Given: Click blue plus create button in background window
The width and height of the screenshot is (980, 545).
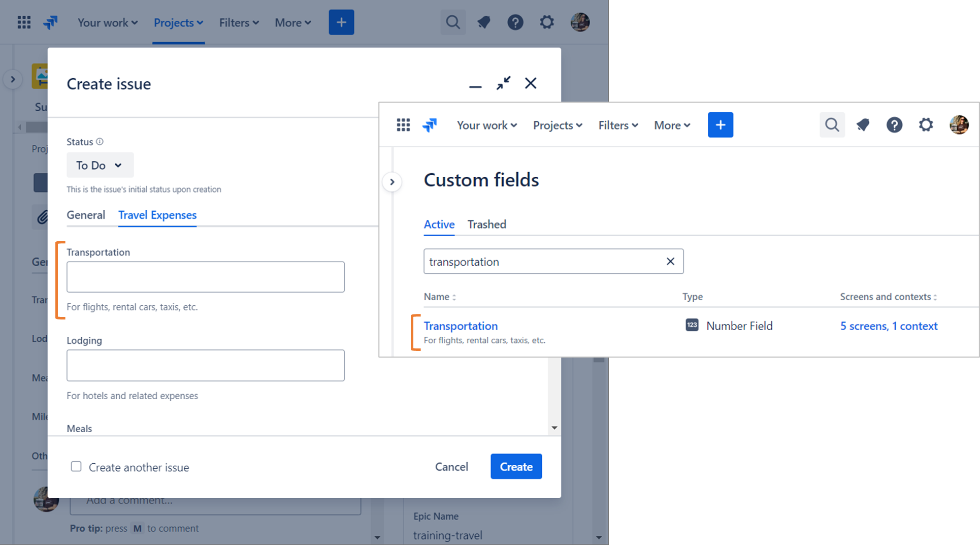Looking at the screenshot, I should point(341,22).
